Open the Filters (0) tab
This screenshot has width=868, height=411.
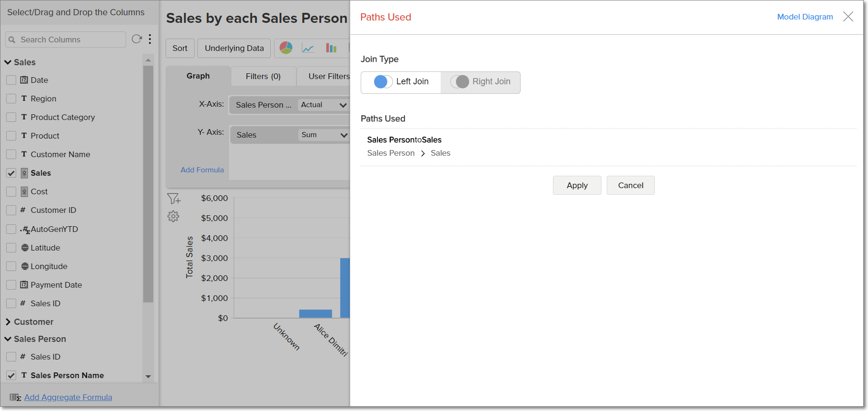coord(263,76)
